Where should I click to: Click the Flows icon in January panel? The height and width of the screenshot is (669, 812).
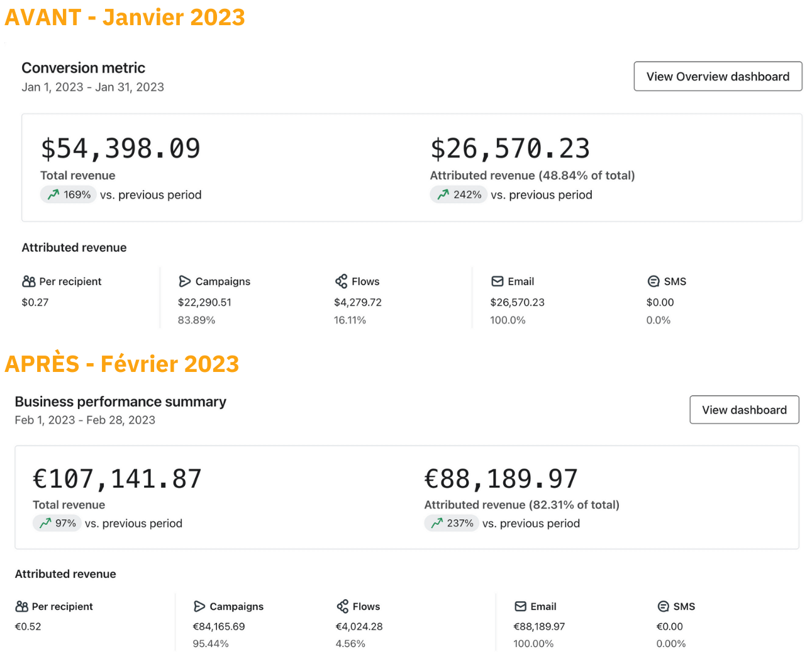(341, 281)
